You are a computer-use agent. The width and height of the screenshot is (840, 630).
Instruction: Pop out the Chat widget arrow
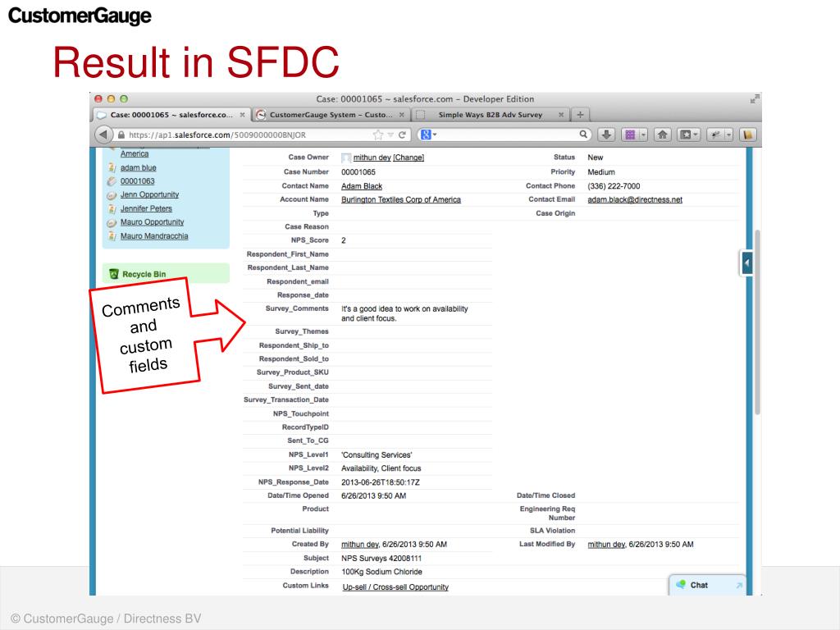tap(739, 585)
